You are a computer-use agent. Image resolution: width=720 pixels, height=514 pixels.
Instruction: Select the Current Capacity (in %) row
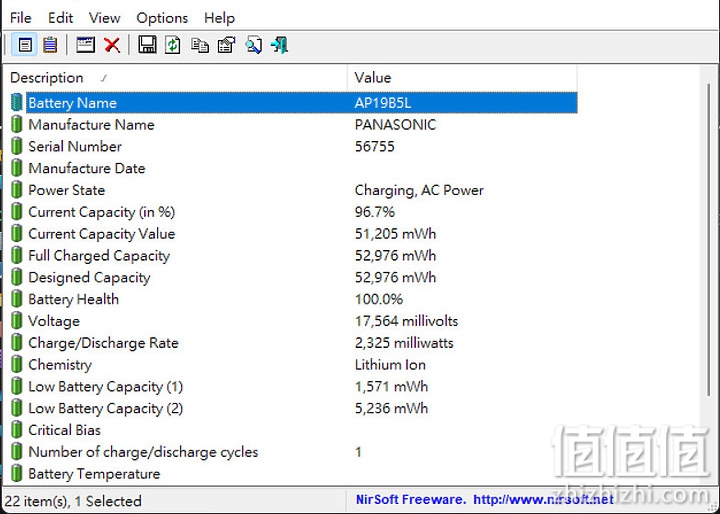tap(294, 212)
